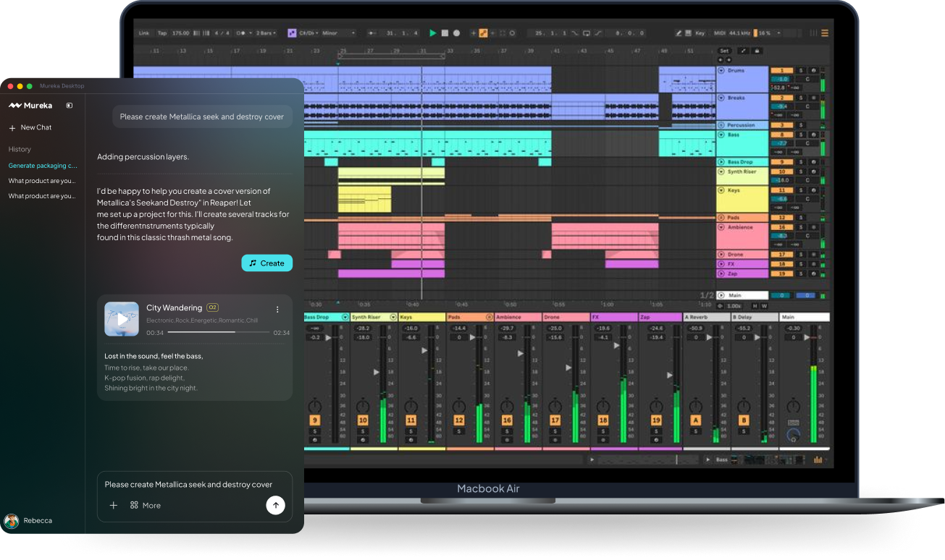This screenshot has height=560, width=945.
Task: Click the Create button in the Mureka chat
Action: point(267,263)
